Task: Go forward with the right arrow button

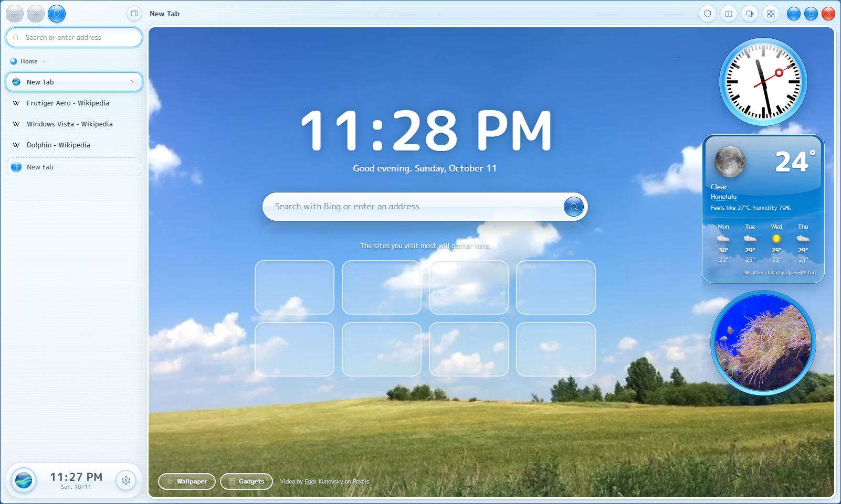Action: pos(36,14)
